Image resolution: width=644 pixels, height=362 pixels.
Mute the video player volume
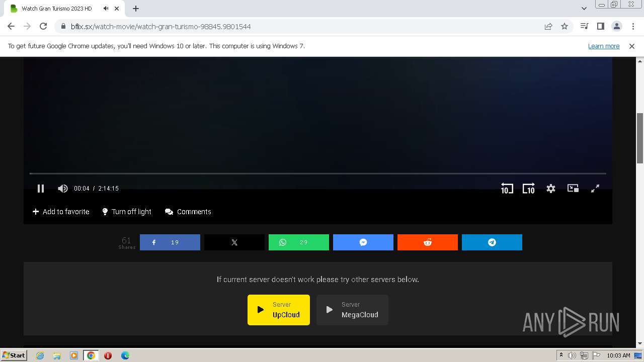click(62, 189)
